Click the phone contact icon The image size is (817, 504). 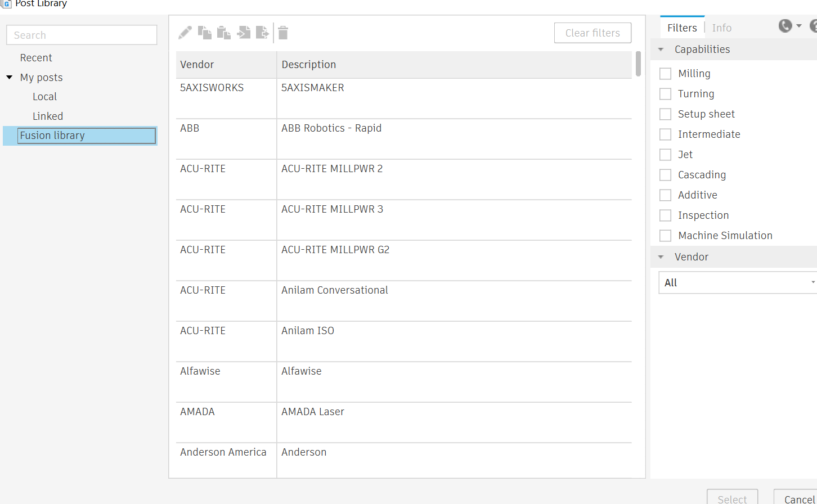(x=785, y=26)
